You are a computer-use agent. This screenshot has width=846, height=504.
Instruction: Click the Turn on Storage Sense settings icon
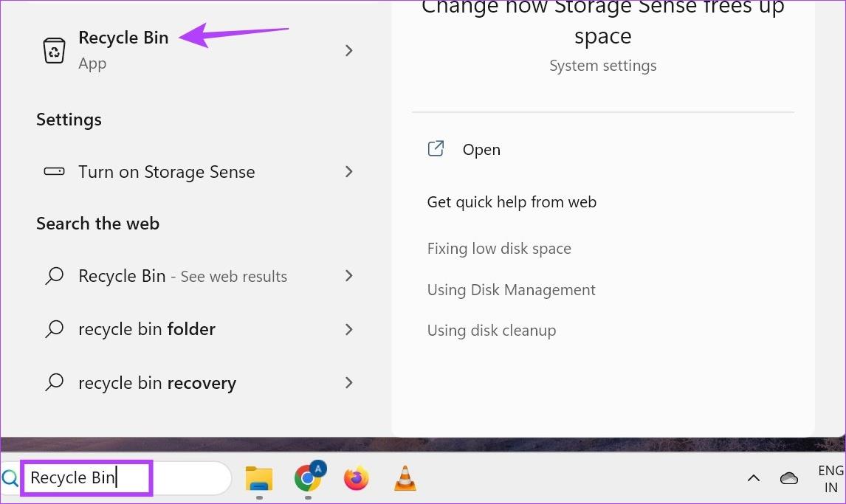point(54,171)
